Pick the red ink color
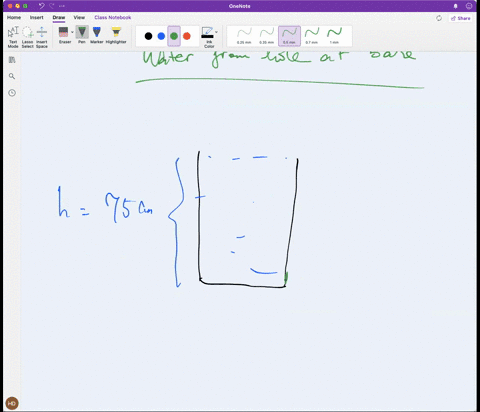This screenshot has width=480, height=412. click(x=187, y=36)
